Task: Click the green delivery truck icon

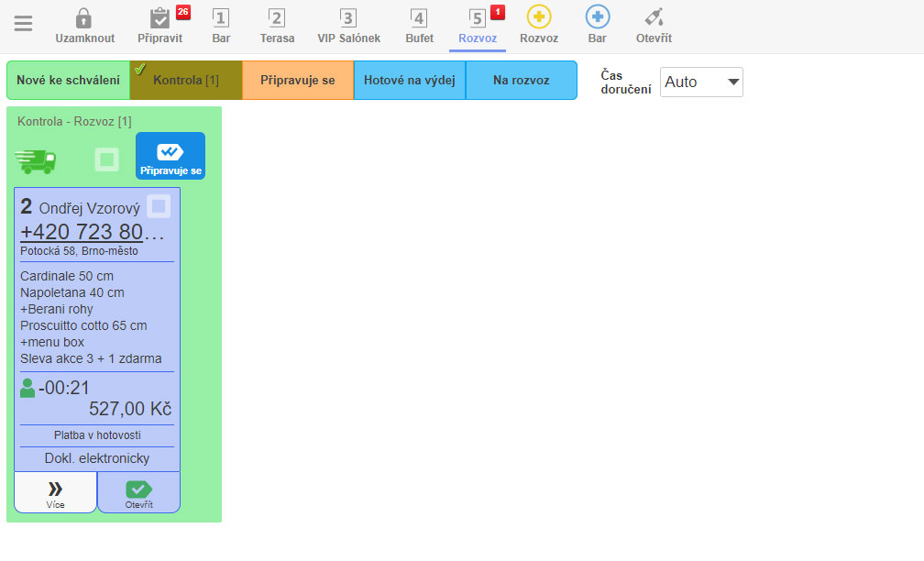Action: pyautogui.click(x=36, y=160)
